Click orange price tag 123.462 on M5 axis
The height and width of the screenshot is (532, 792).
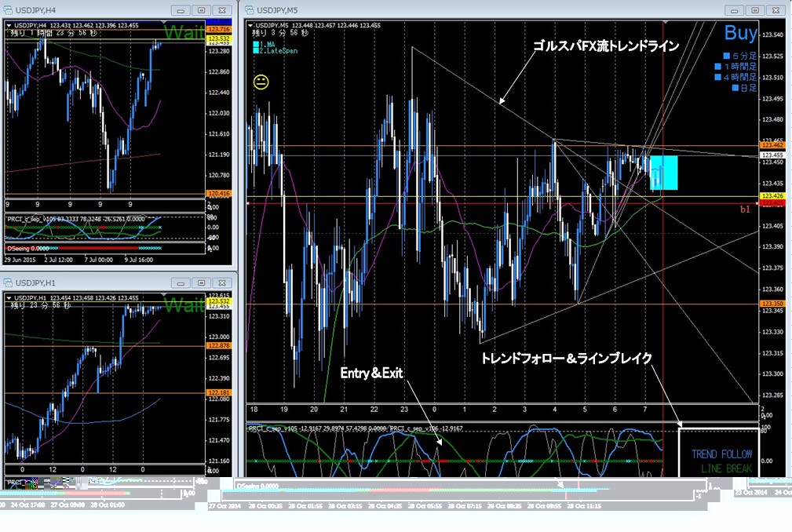[772, 145]
